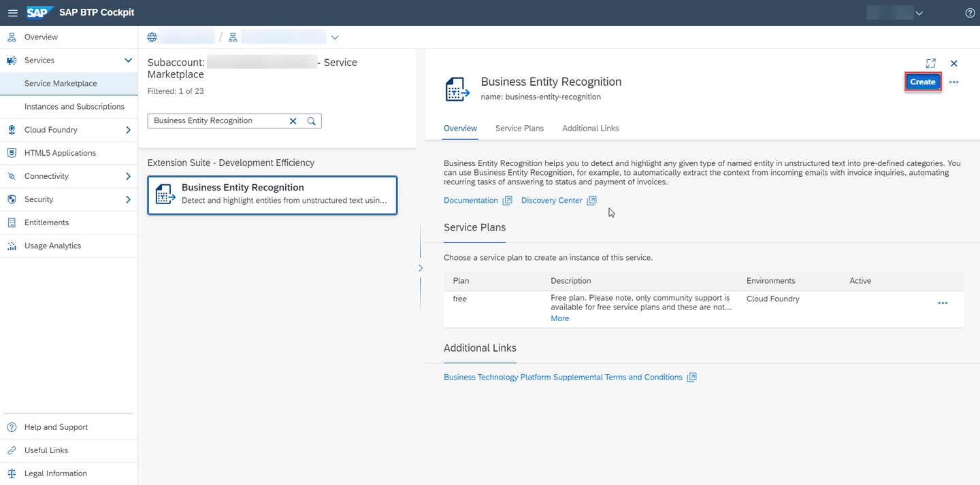Click the Entitlements sidebar icon
This screenshot has width=980, height=485.
[x=12, y=222]
